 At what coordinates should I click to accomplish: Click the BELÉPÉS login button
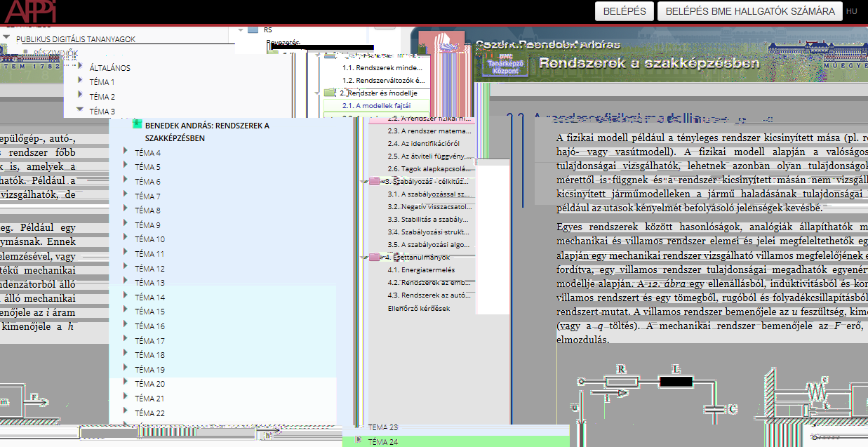click(625, 11)
